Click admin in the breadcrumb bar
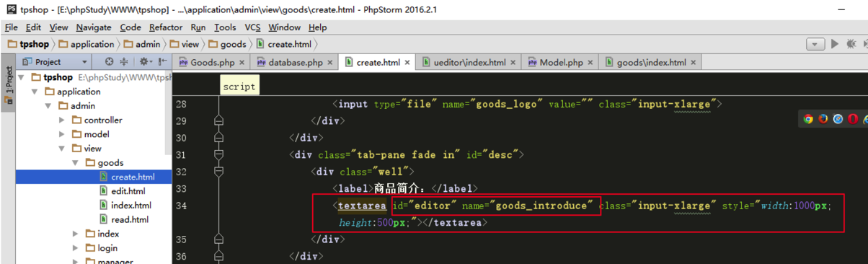 pyautogui.click(x=141, y=44)
